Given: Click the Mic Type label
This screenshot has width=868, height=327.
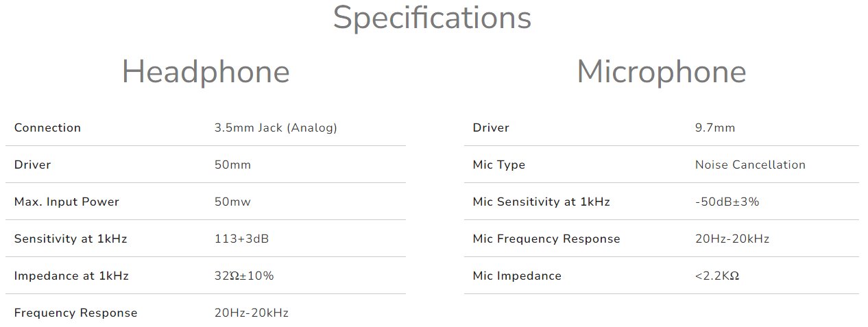Looking at the screenshot, I should coord(499,165).
